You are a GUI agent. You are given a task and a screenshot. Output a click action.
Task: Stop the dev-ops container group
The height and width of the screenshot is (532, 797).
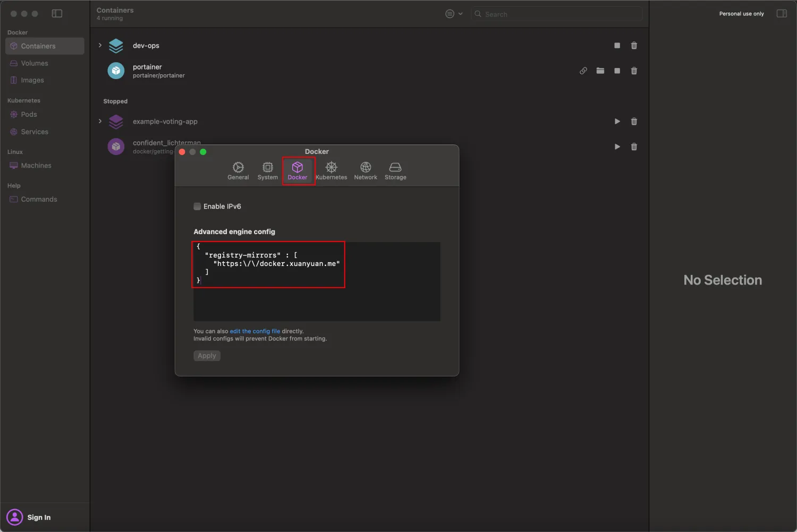pyautogui.click(x=617, y=46)
